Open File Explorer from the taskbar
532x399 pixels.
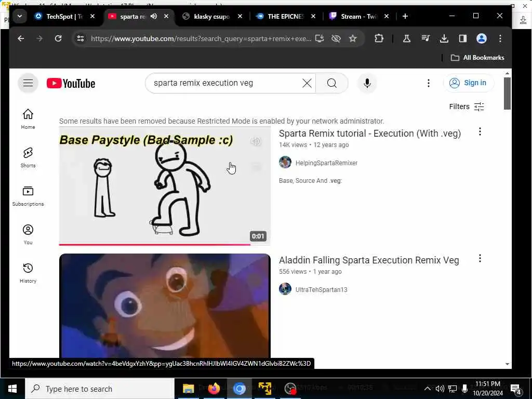coord(188,389)
